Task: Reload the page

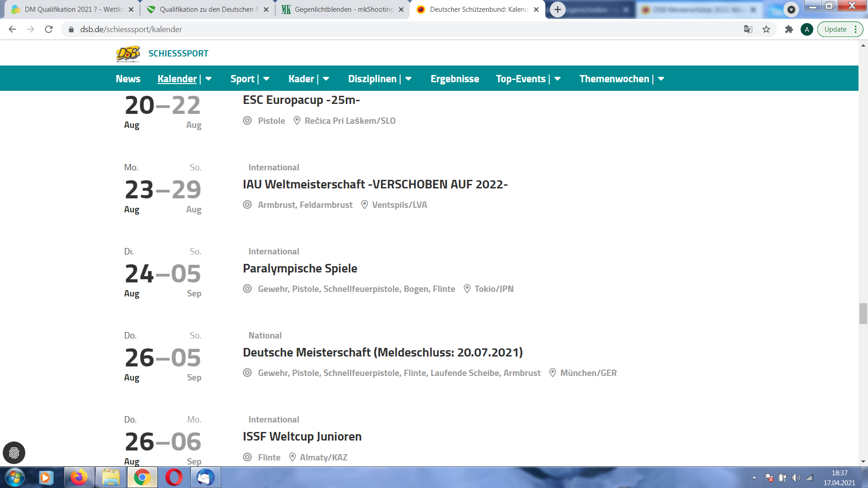Action: pos(49,29)
